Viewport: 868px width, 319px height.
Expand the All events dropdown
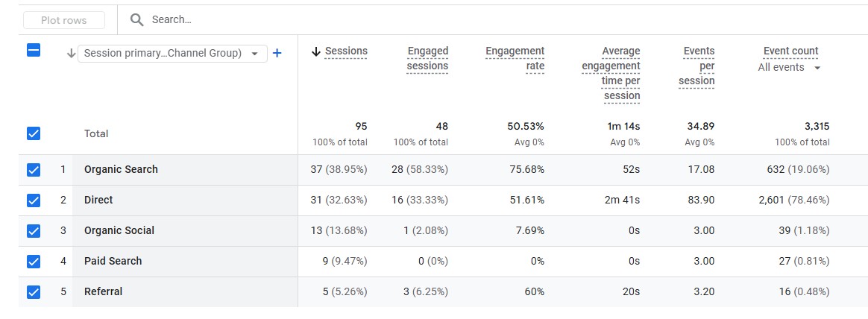tap(789, 67)
